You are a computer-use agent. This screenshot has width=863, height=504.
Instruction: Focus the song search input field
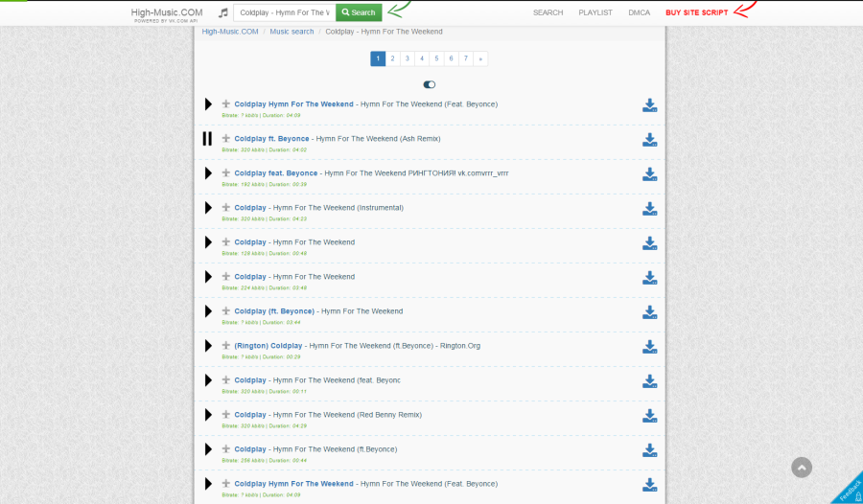(285, 12)
